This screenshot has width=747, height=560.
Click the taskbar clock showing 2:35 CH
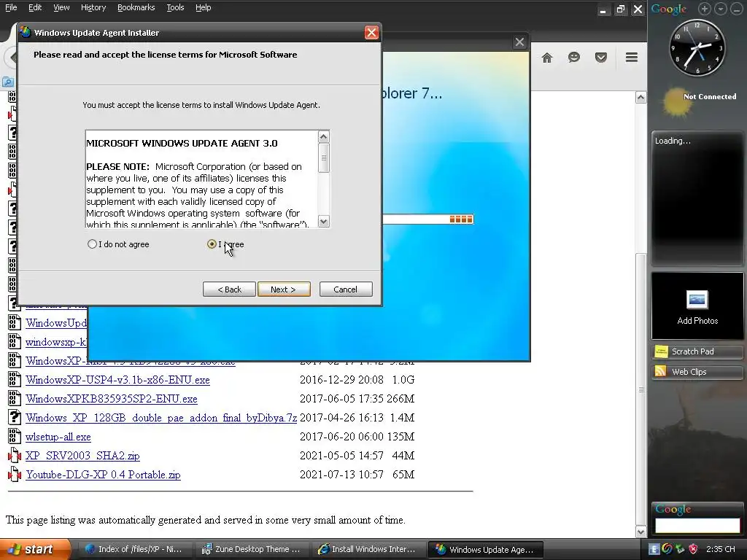[x=720, y=549]
